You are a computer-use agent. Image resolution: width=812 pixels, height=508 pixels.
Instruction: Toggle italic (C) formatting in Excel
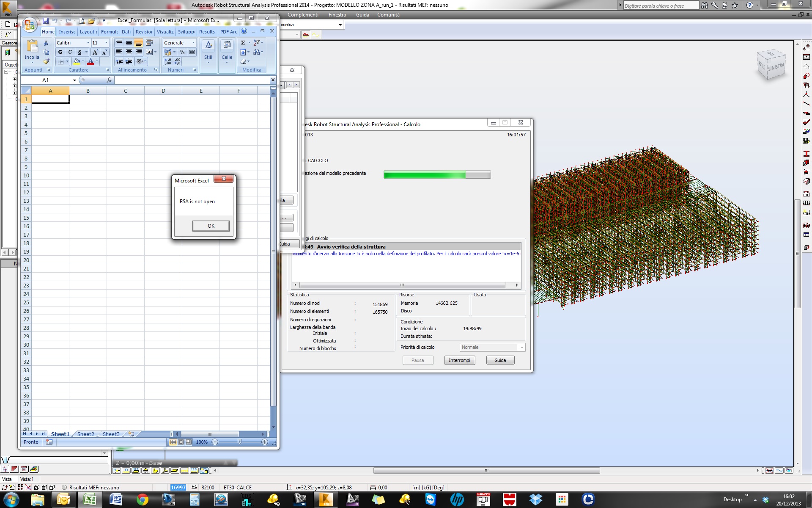(70, 52)
